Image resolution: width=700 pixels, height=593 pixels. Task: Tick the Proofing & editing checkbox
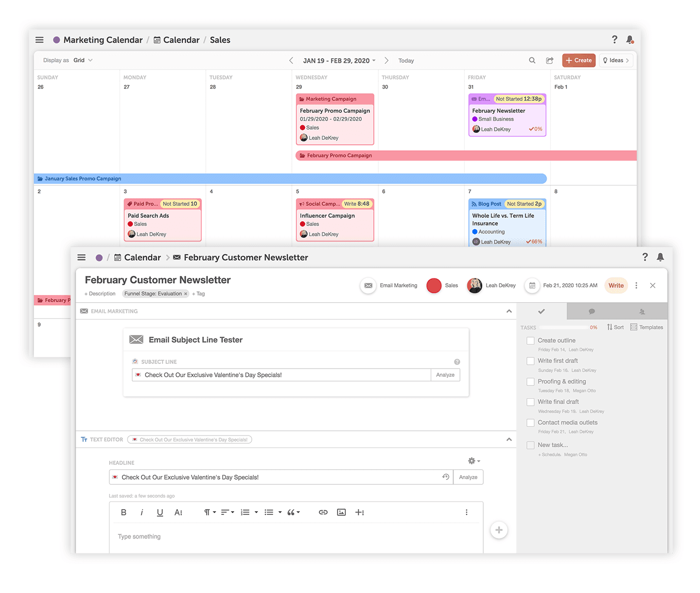pyautogui.click(x=530, y=382)
